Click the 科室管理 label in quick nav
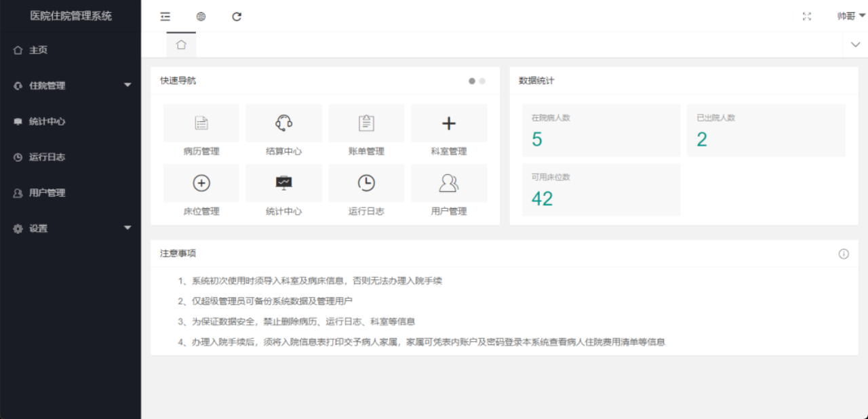The width and height of the screenshot is (868, 419). click(449, 152)
